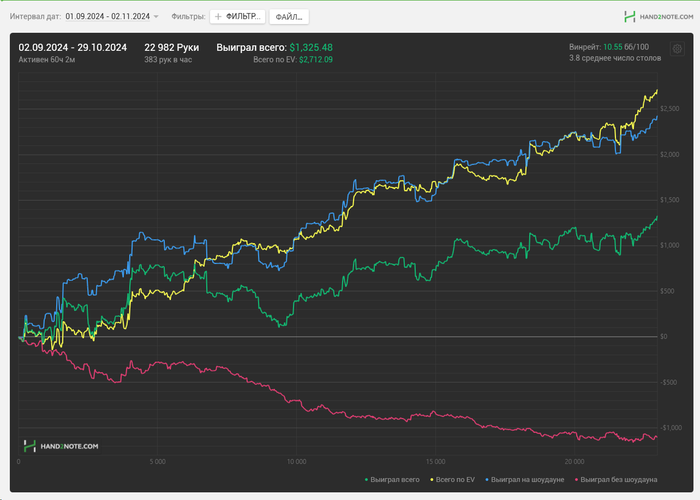The height and width of the screenshot is (500, 700).
Task: Toggle Выиграл без шоудауна legend series
Action: [x=616, y=479]
